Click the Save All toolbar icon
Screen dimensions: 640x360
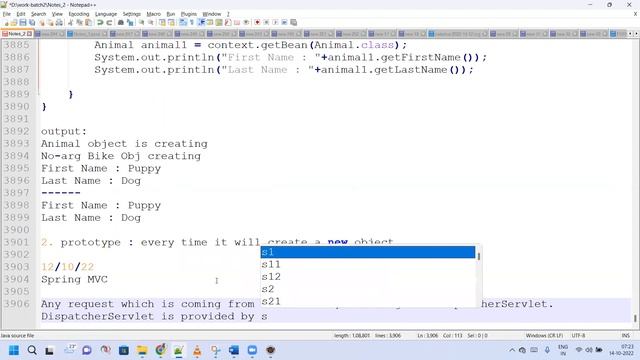pos(32,22)
